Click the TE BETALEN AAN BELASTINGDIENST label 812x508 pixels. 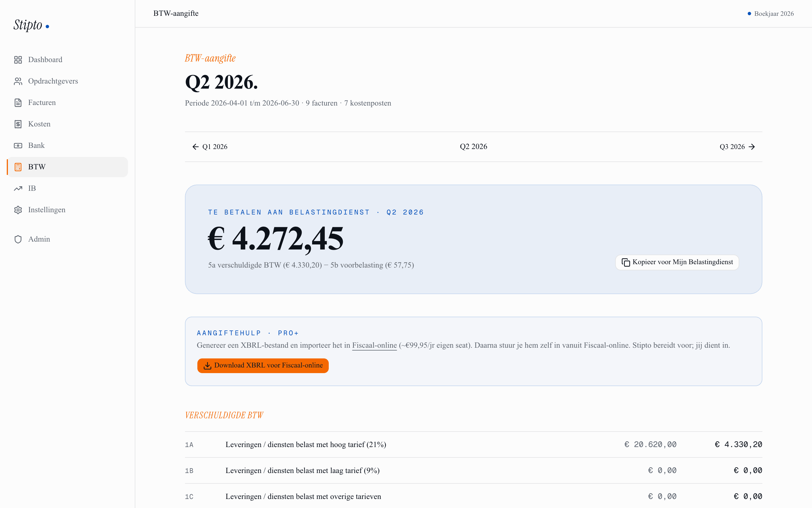(316, 212)
